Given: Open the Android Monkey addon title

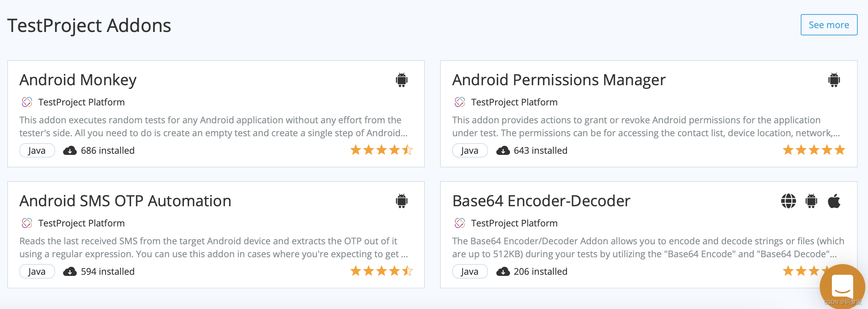Looking at the screenshot, I should pyautogui.click(x=78, y=80).
